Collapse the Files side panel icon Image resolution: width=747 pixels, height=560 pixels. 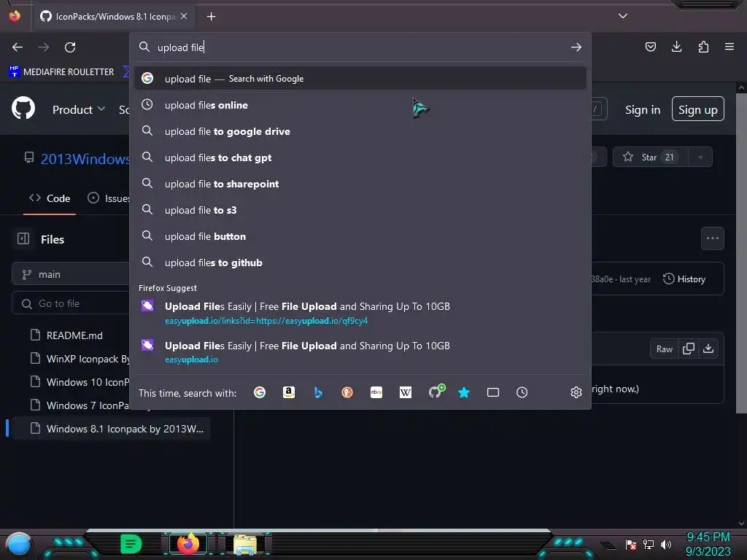23,238
